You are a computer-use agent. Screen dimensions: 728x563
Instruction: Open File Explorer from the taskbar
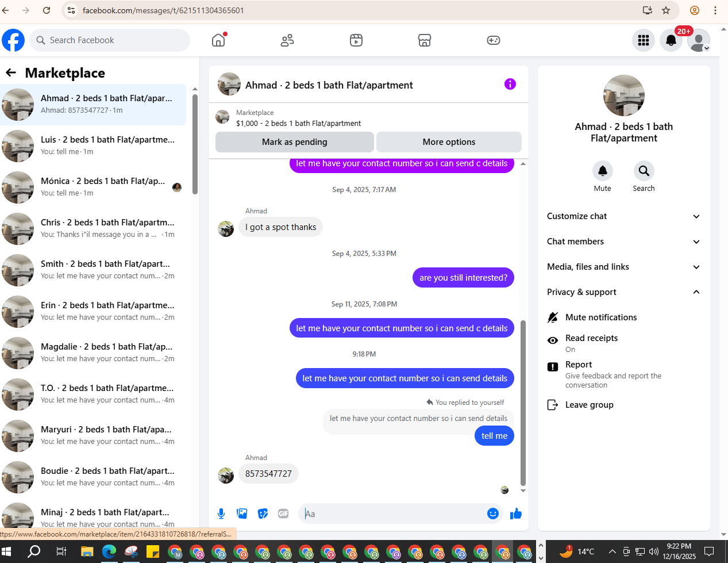(x=87, y=552)
